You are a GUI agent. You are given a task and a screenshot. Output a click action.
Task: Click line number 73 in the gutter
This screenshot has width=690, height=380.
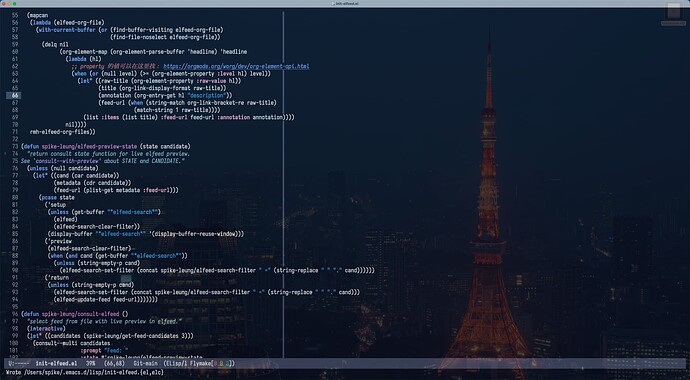15,146
